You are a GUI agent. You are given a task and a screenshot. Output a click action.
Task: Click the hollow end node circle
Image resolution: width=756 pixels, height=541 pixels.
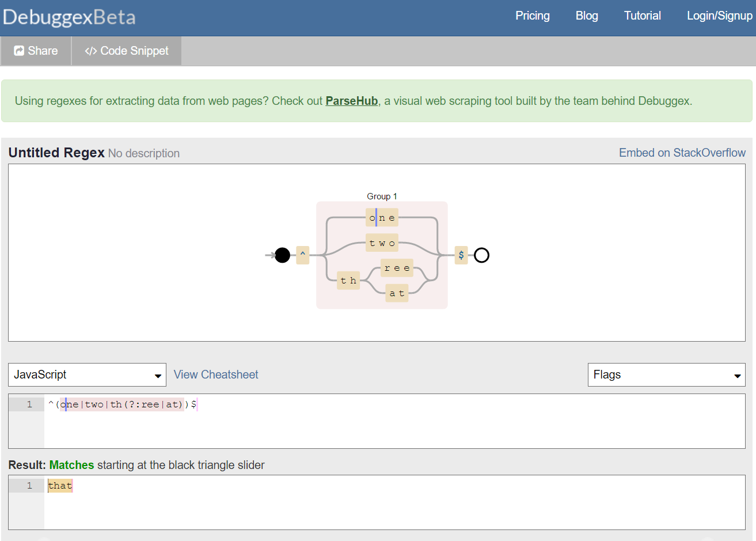point(481,255)
